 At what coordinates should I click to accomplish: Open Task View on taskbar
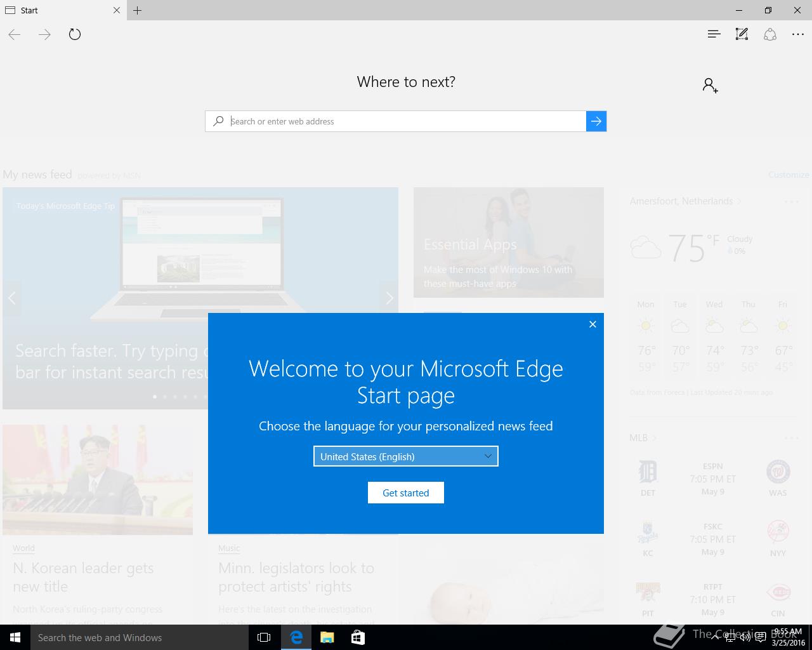(264, 637)
